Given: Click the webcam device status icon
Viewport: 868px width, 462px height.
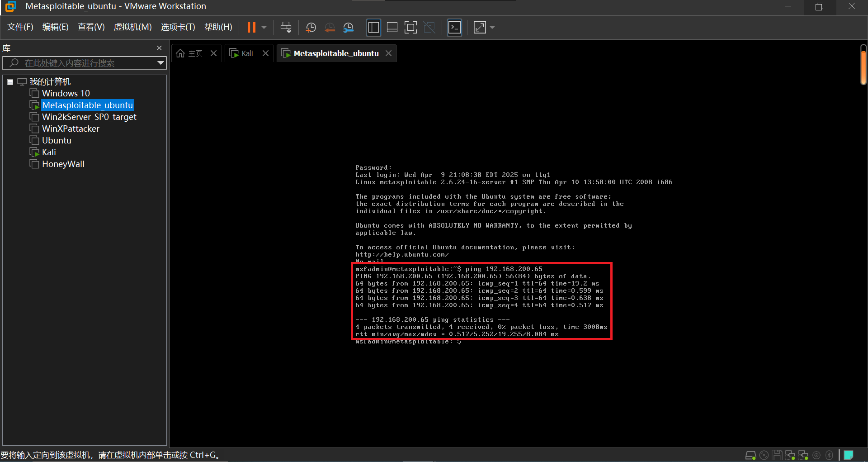Looking at the screenshot, I should tap(816, 455).
